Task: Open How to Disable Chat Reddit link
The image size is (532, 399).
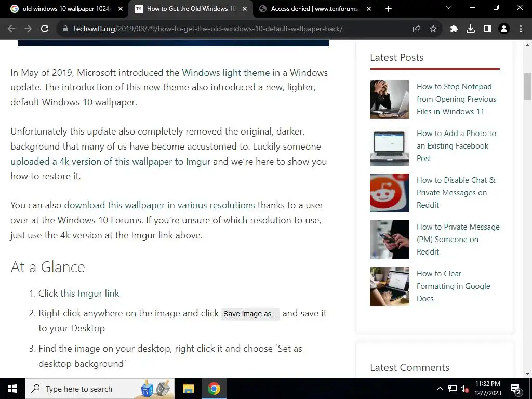Action: [456, 193]
